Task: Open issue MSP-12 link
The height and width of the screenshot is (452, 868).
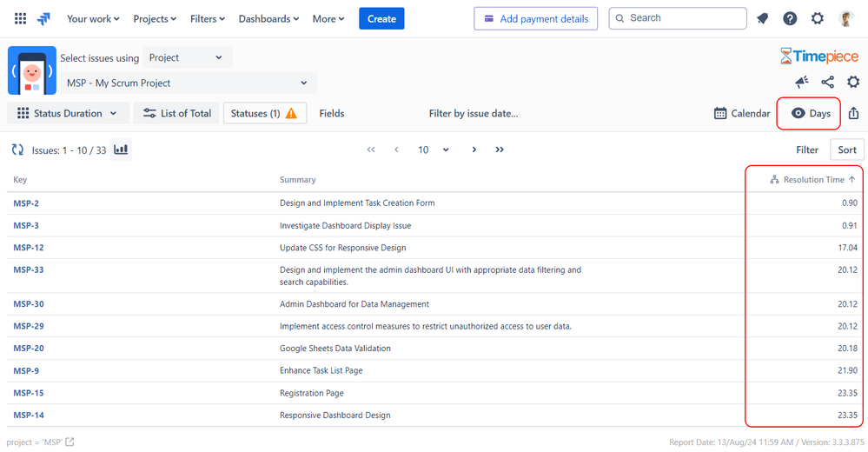Action: 28,248
